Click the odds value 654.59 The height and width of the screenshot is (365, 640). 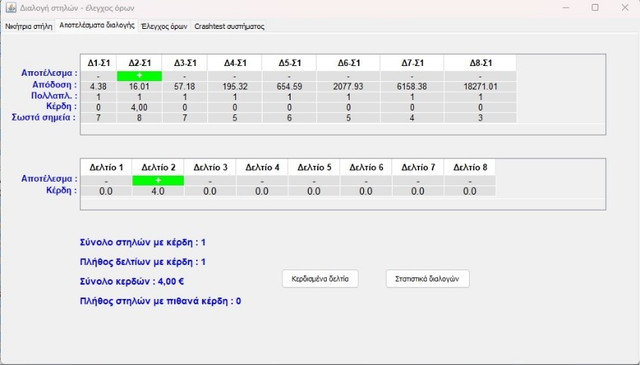[x=289, y=87]
